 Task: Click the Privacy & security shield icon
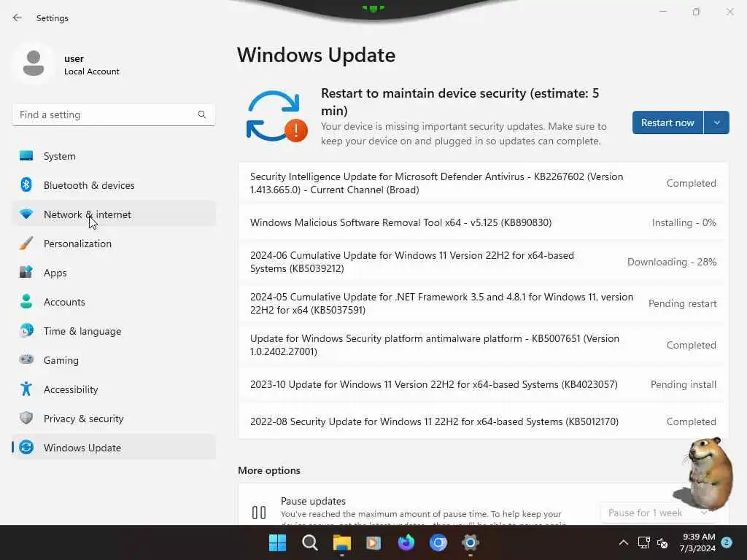26,418
